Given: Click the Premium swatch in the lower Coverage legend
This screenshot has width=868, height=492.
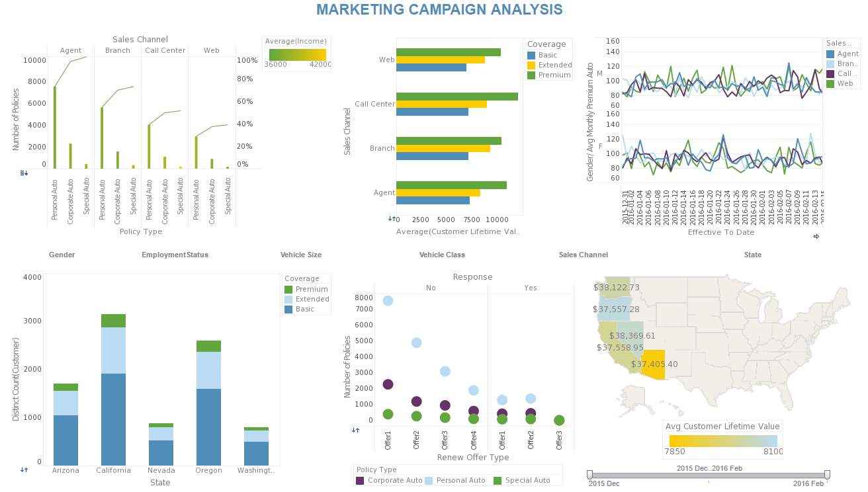Looking at the screenshot, I should [x=288, y=290].
